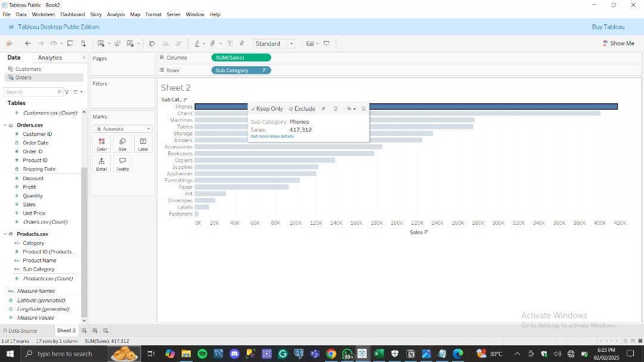Open the Label marks card
The image size is (644, 362).
point(143,144)
